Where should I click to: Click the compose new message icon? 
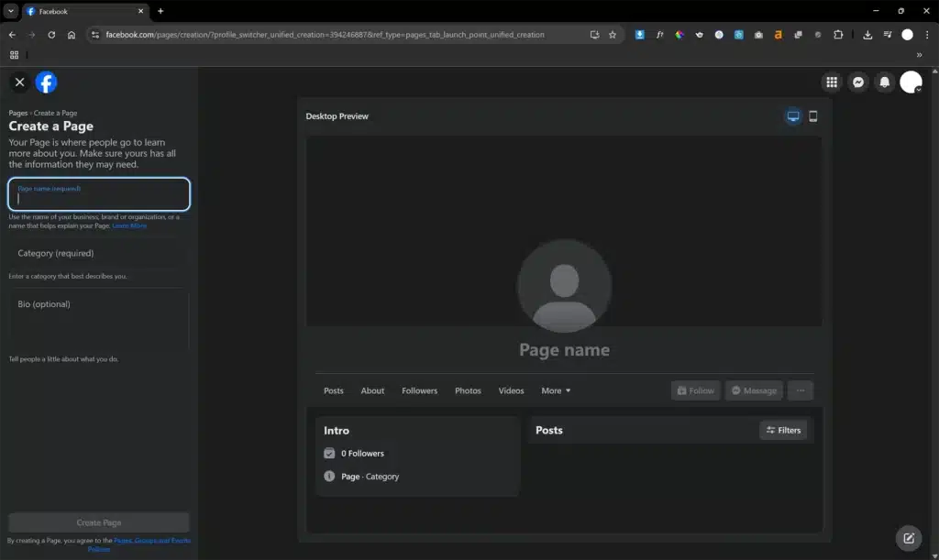click(909, 538)
